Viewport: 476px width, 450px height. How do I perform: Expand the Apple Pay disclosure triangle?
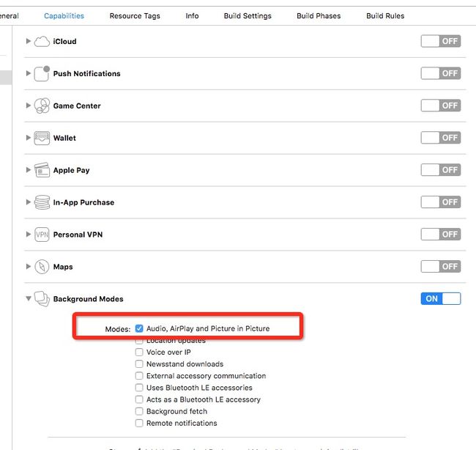point(29,170)
